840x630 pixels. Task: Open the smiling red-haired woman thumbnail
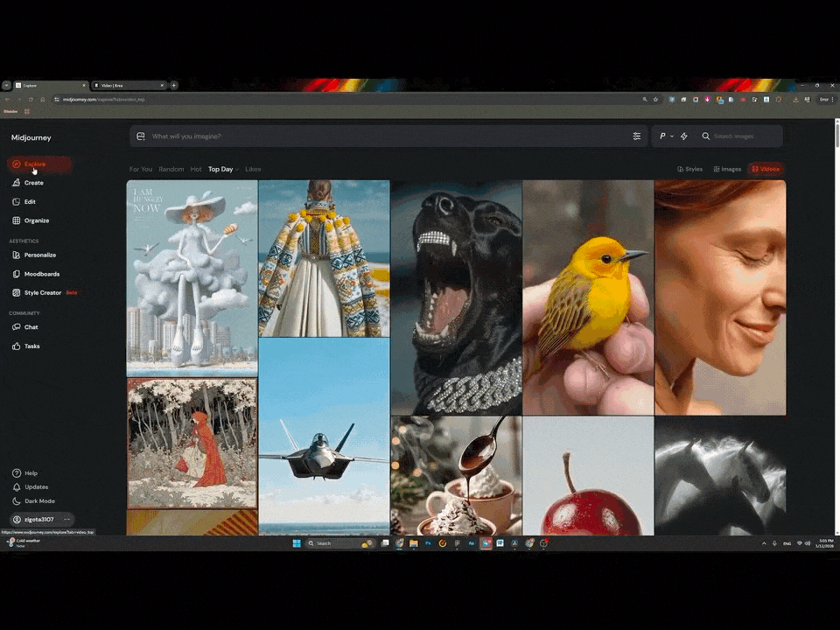click(x=720, y=297)
